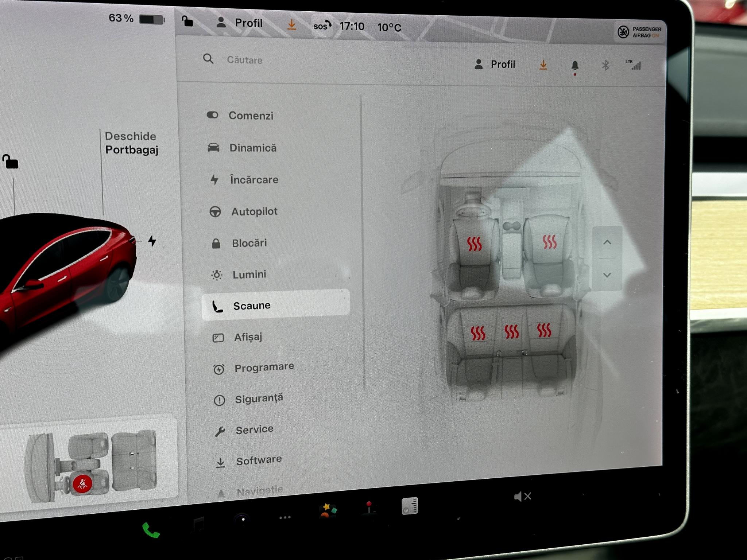Open the Afișaj display menu

(x=237, y=337)
